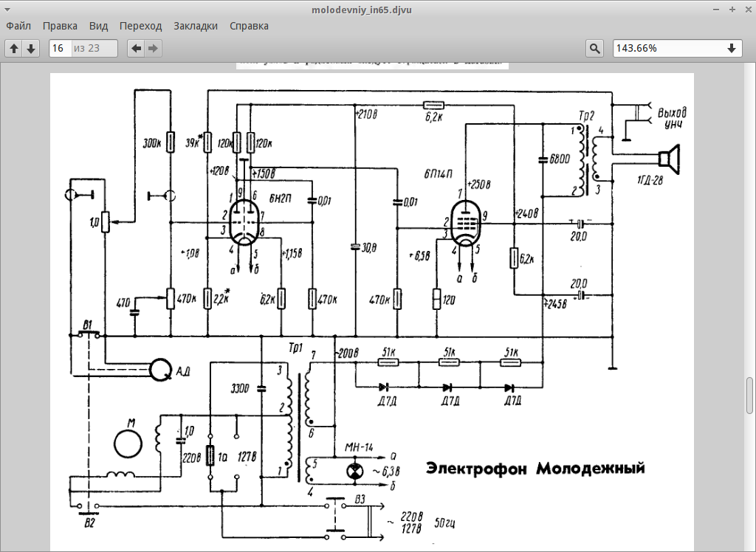Click the '6800' capacitor value
The height and width of the screenshot is (552, 756).
click(560, 159)
